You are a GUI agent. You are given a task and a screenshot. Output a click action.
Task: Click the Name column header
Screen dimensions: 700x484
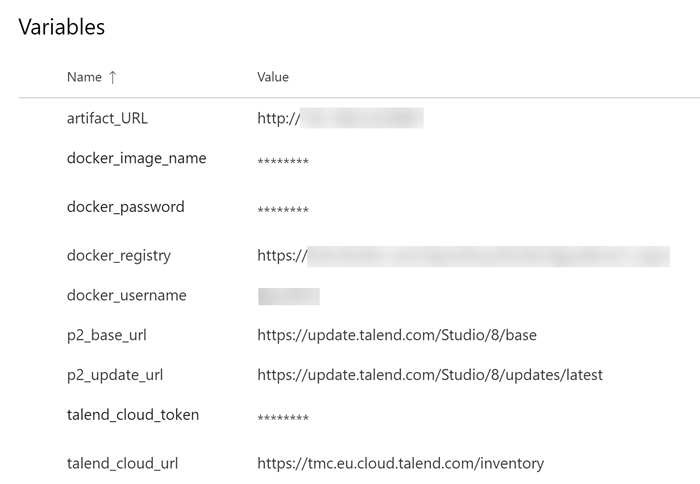pos(84,77)
